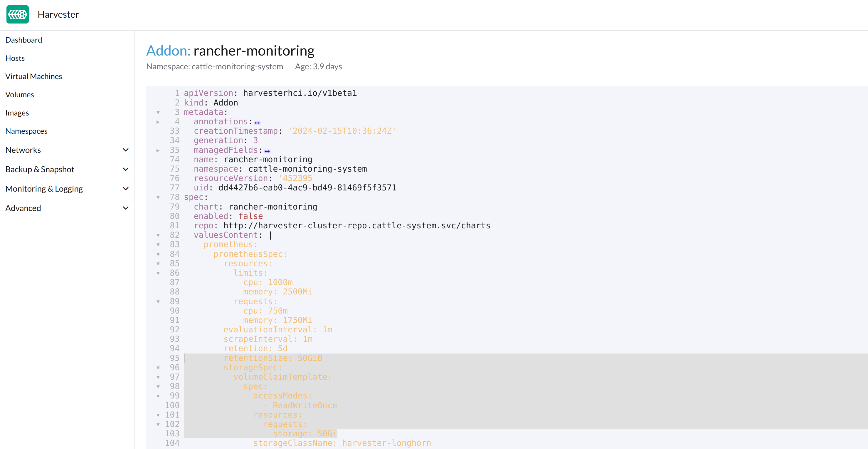This screenshot has height=449, width=868.
Task: Click 'storage: 50Gi' line
Action: pyautogui.click(x=305, y=433)
